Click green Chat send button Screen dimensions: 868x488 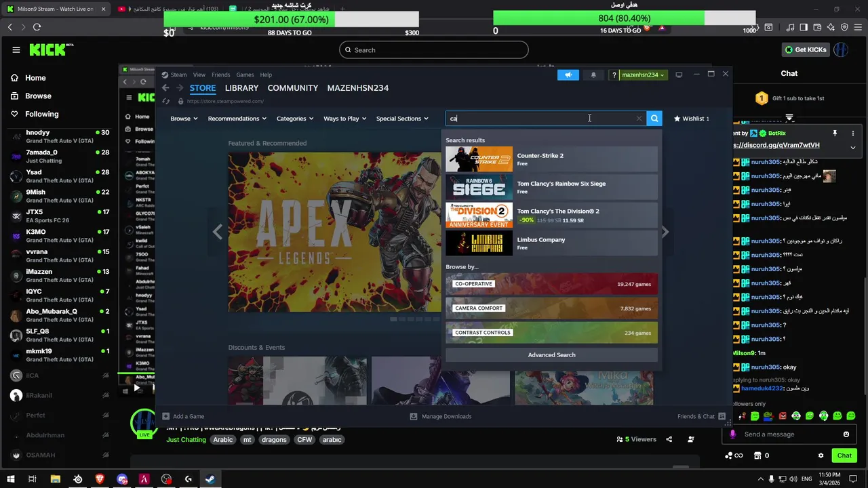click(x=844, y=456)
